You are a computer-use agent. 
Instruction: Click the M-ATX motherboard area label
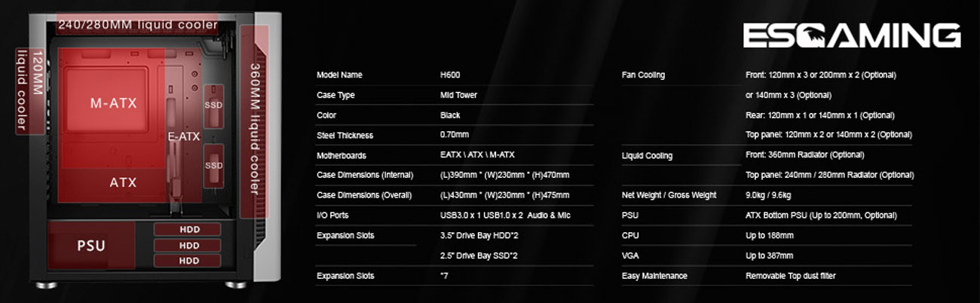(x=113, y=103)
